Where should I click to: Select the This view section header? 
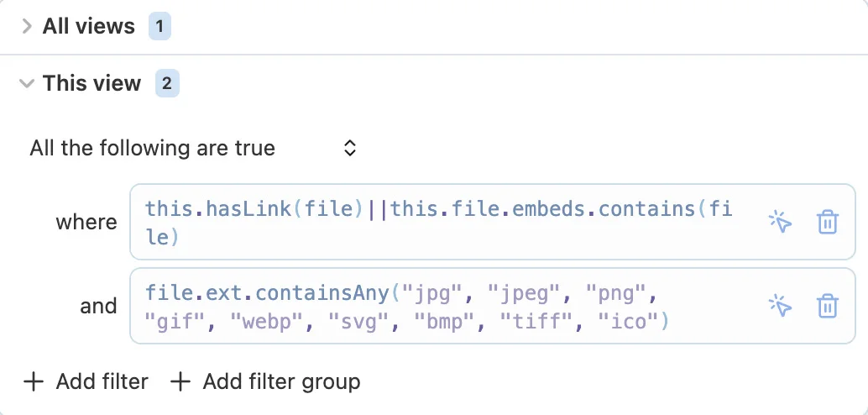click(92, 83)
